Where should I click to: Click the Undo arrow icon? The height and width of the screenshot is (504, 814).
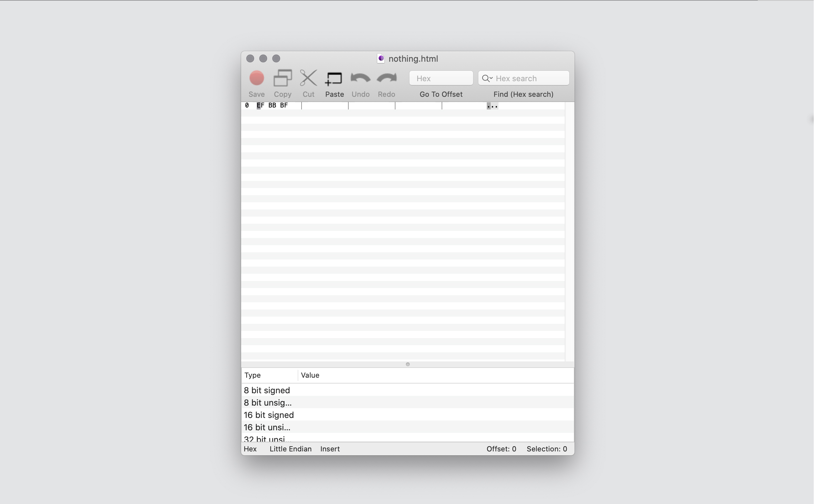click(x=360, y=78)
